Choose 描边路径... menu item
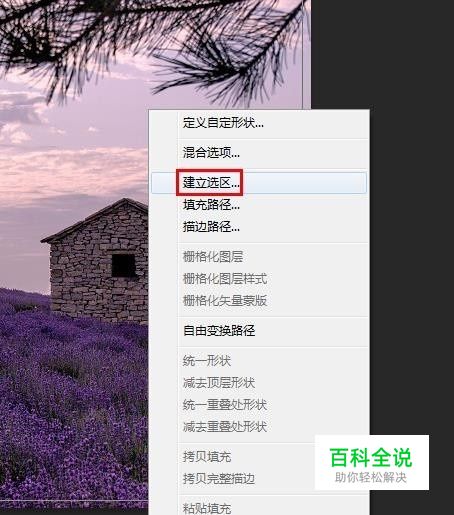The height and width of the screenshot is (515, 454). point(259,227)
